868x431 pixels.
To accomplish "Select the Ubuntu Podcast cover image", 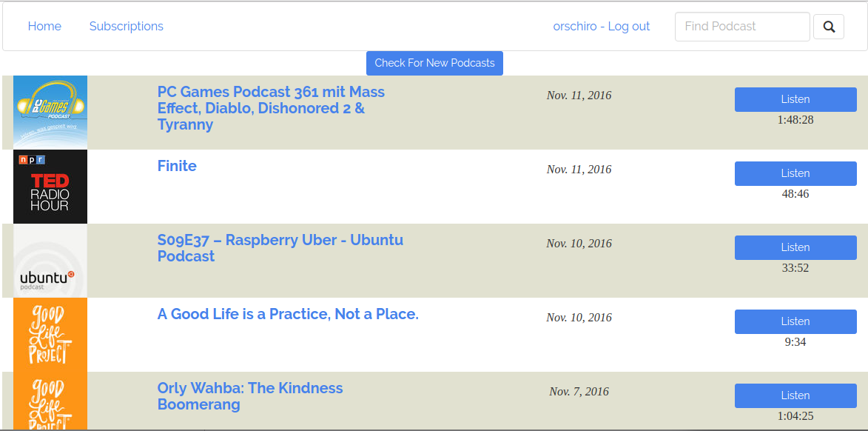I will click(50, 260).
